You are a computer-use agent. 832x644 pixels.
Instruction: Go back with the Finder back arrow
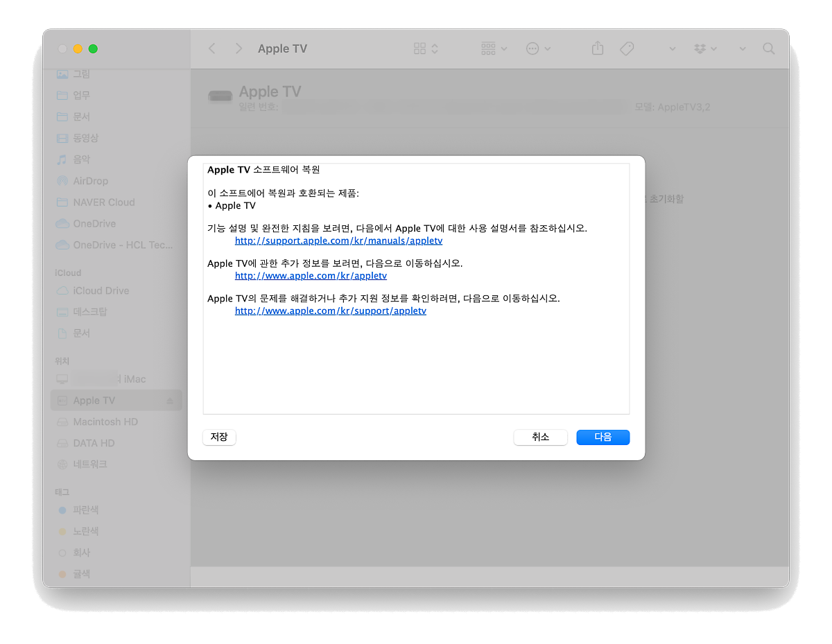tap(212, 49)
